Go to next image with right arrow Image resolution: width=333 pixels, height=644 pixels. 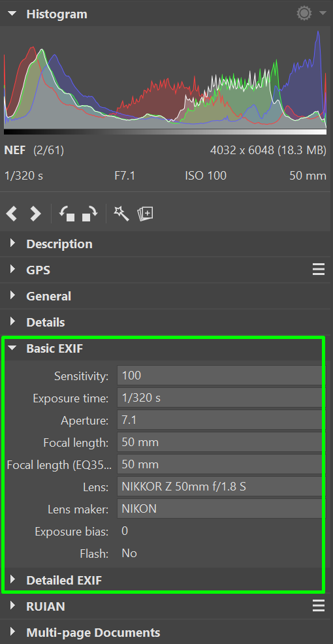35,214
